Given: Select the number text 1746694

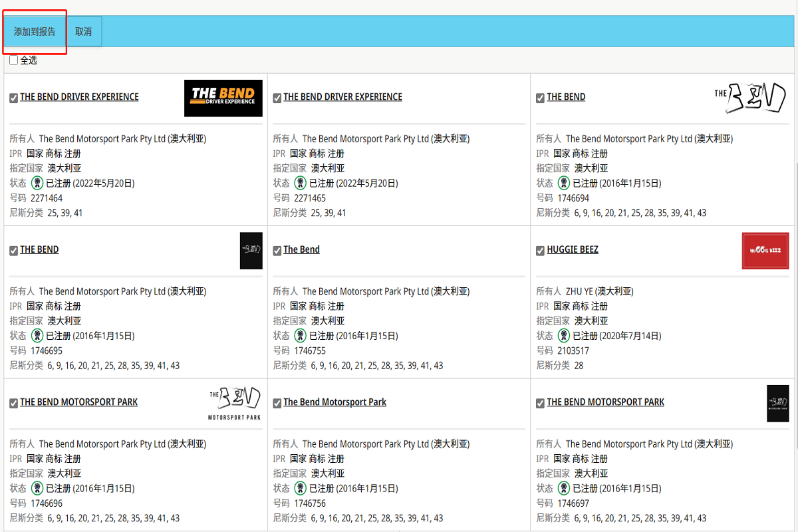Looking at the screenshot, I should 573,198.
